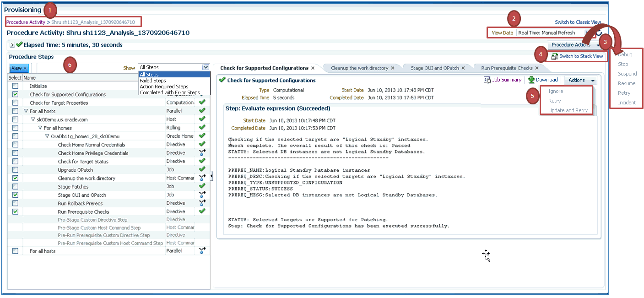
Task: Click the Download icon
Action: [x=531, y=80]
